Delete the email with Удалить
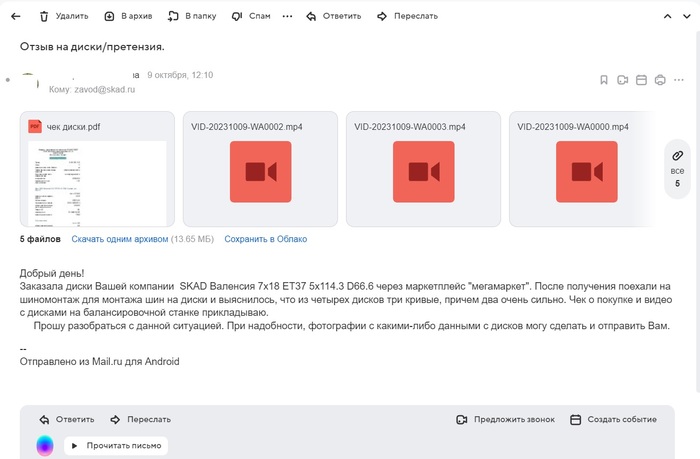Image resolution: width=700 pixels, height=459 pixels. coord(64,17)
